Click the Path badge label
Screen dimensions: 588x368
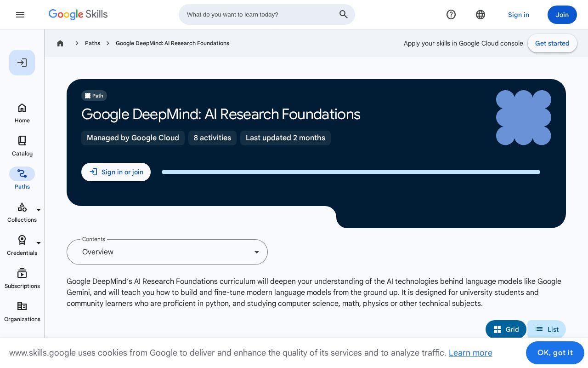(x=94, y=96)
